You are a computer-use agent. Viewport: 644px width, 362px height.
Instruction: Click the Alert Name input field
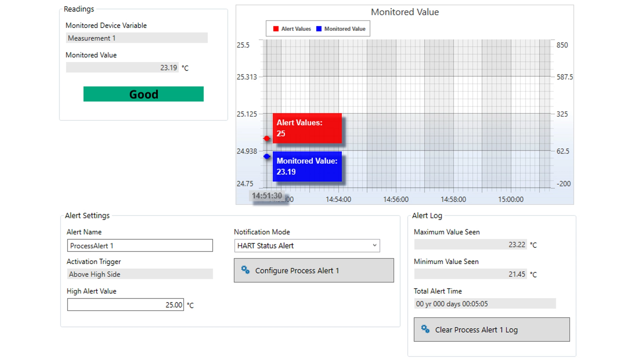click(140, 246)
